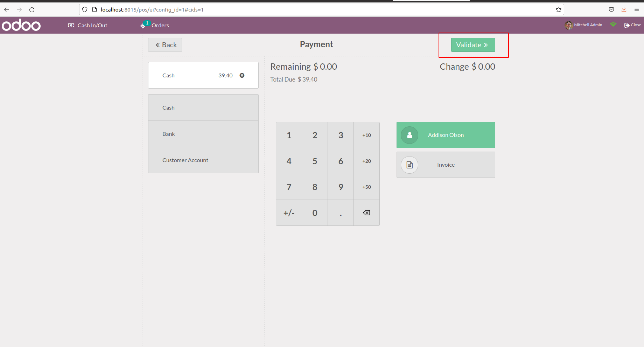Click numpad key 3
This screenshot has height=347, width=644.
click(341, 135)
